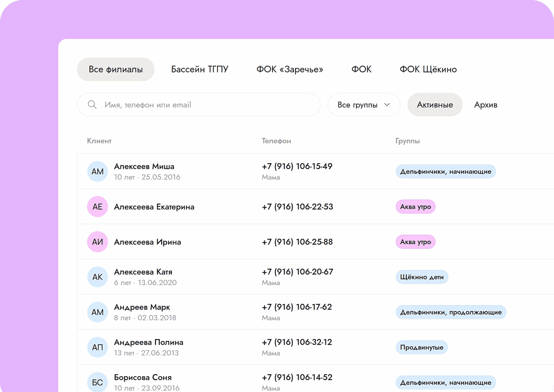Click the АЕ avatar for Алексеева Екатерина
554x392 pixels.
tap(98, 206)
